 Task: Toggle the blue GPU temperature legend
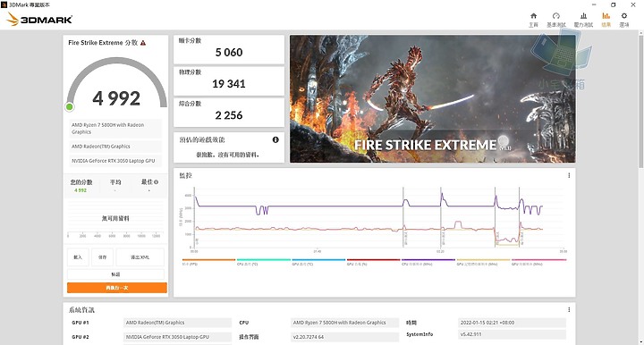pyautogui.click(x=318, y=261)
